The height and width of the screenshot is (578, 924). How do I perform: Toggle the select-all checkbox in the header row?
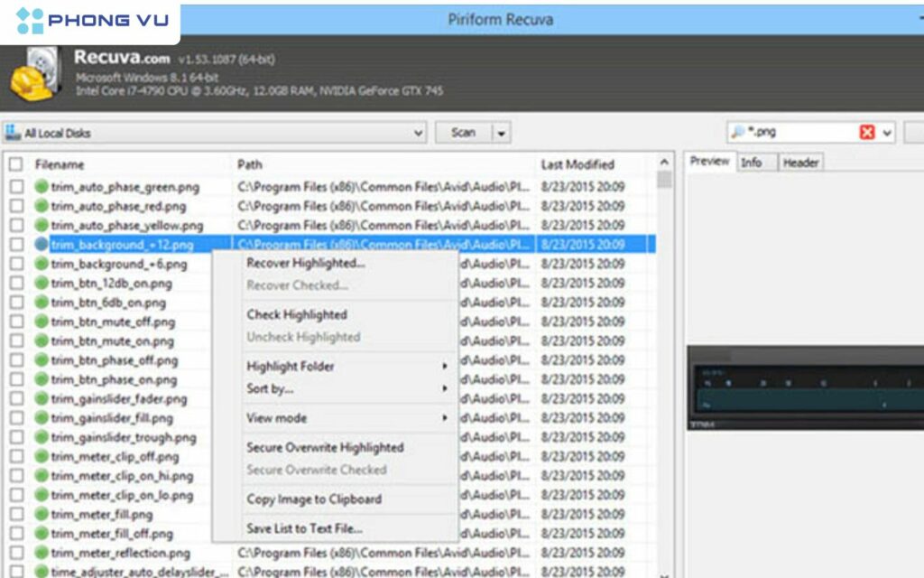(17, 164)
